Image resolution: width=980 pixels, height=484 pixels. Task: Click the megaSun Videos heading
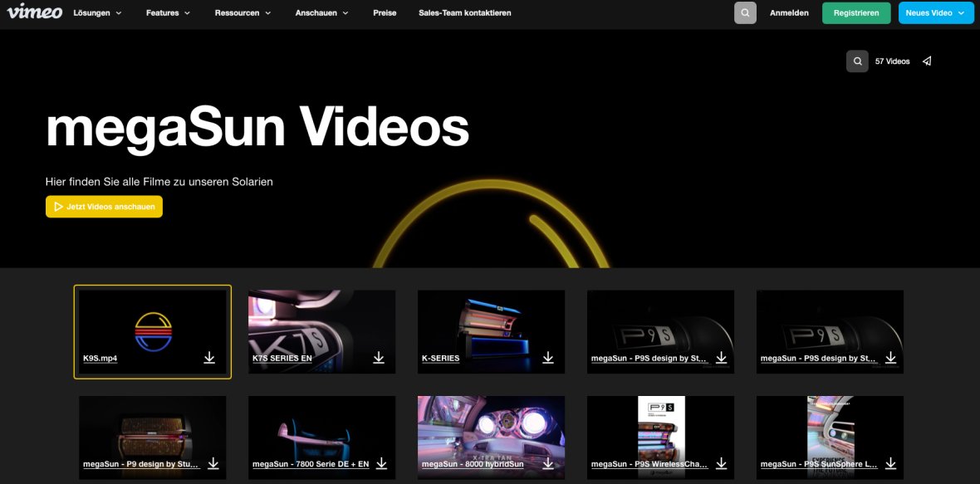(x=257, y=128)
